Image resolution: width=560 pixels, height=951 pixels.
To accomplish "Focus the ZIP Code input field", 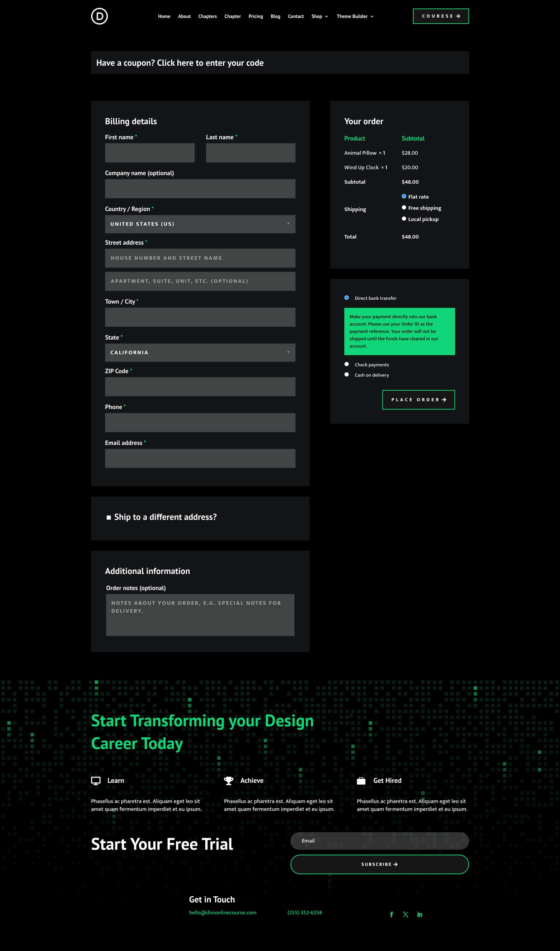I will point(200,387).
